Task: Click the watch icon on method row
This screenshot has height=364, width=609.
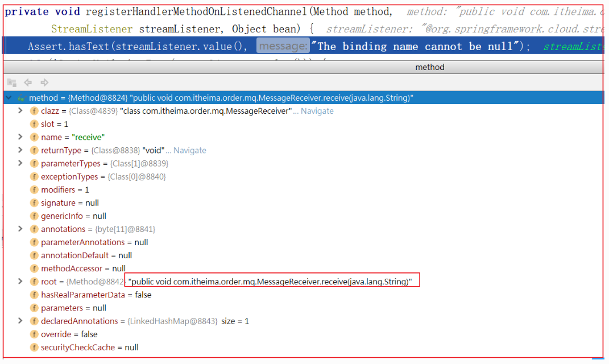Action: pos(22,98)
